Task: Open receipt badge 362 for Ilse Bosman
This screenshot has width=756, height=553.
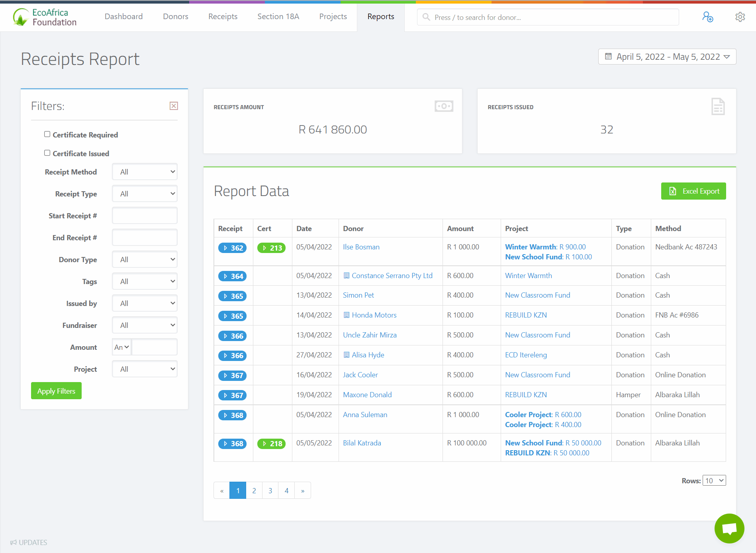Action: (233, 248)
